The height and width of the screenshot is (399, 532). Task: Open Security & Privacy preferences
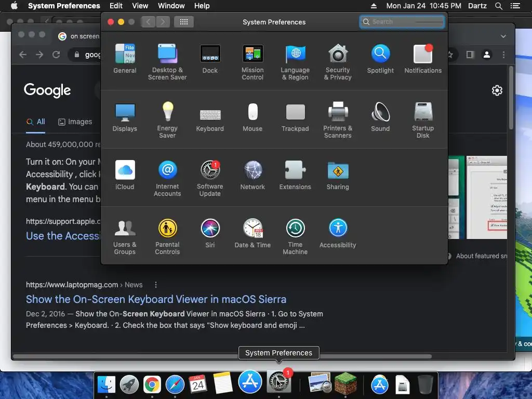click(x=338, y=62)
